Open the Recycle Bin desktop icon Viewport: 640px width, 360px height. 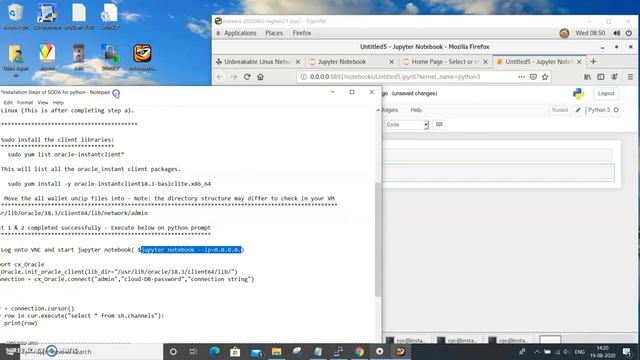[x=16, y=12]
